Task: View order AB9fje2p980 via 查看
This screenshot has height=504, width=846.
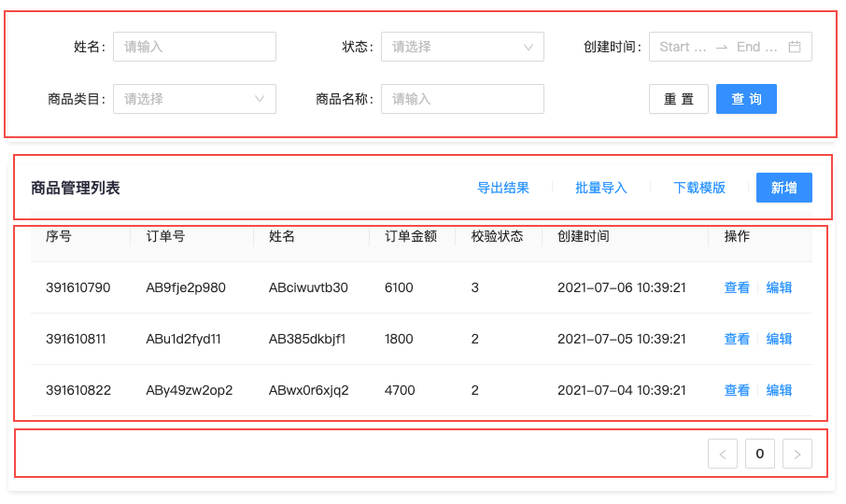Action: (737, 287)
